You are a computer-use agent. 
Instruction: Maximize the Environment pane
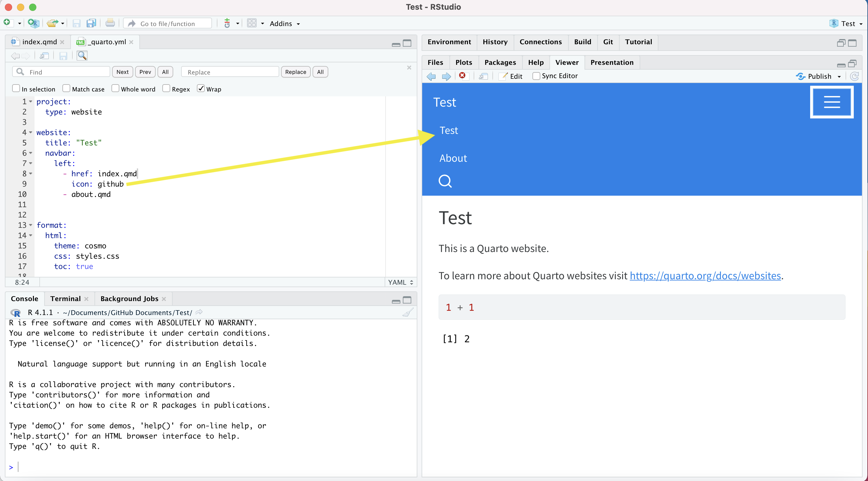click(x=852, y=43)
